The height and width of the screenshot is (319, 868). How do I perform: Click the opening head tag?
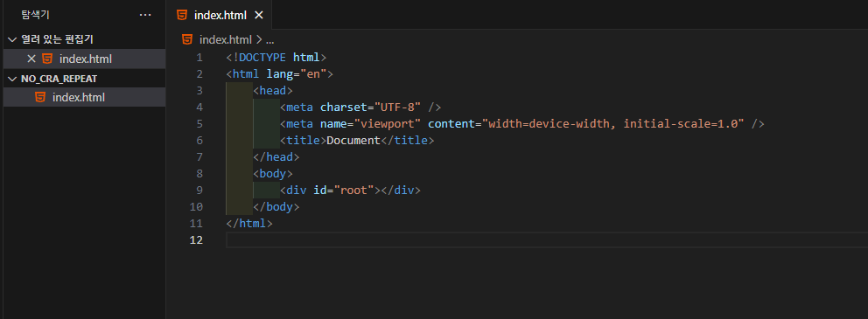click(x=273, y=91)
